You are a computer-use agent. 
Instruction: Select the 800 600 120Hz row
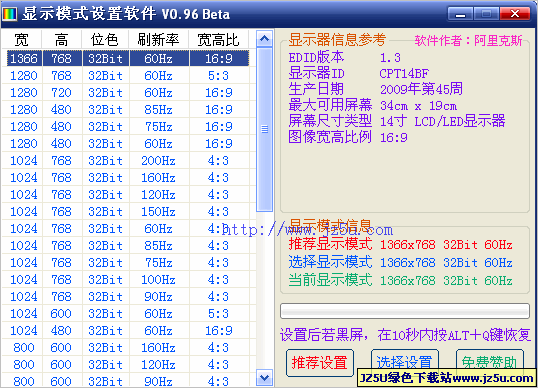[x=128, y=365]
